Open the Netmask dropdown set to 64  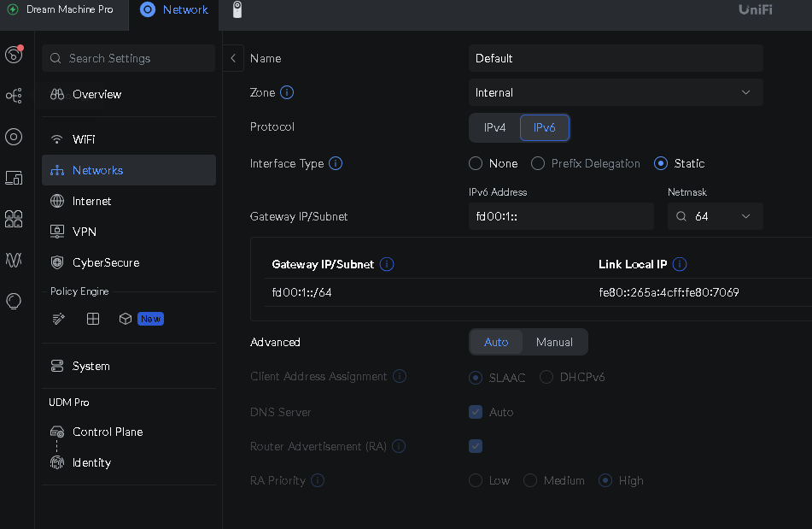(x=715, y=216)
